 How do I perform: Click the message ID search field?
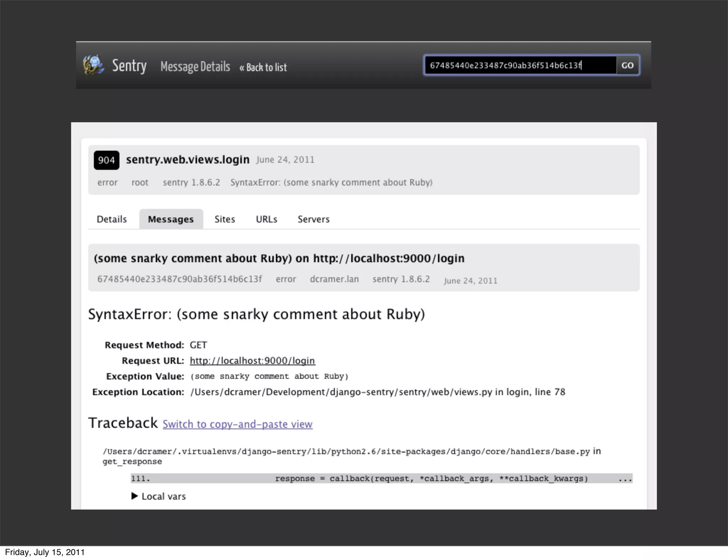pos(520,65)
